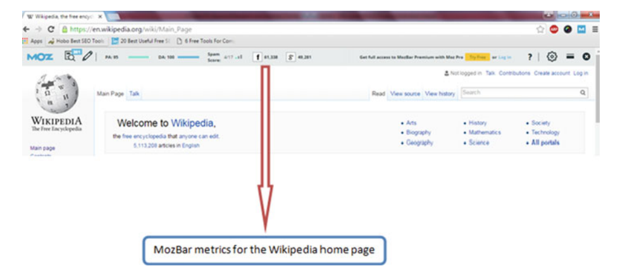Click the anyone can edit link

[199, 136]
